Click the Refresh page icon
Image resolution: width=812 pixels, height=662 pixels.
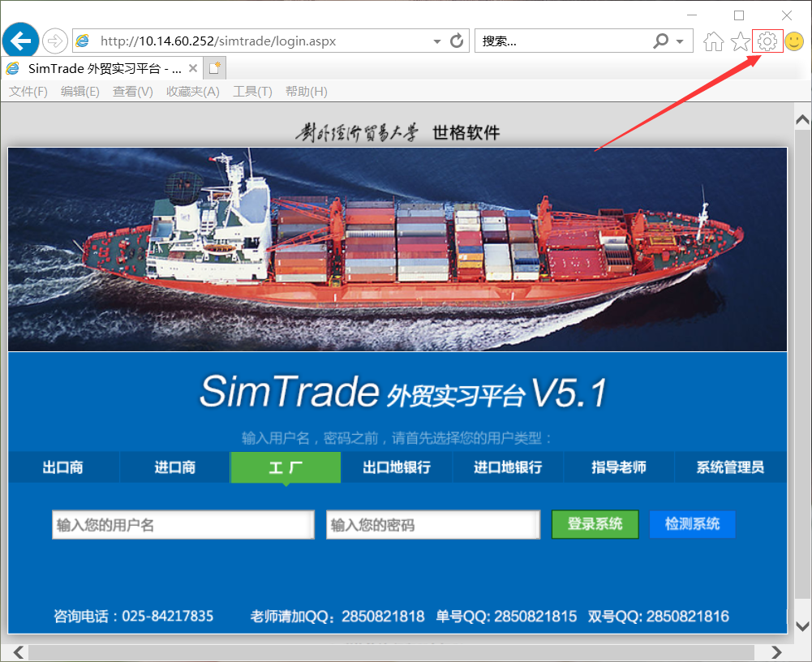tap(456, 41)
